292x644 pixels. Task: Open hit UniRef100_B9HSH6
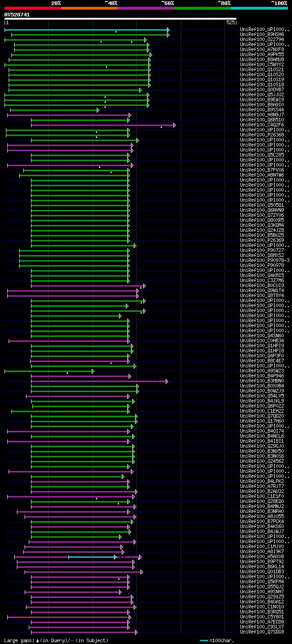tap(262, 34)
